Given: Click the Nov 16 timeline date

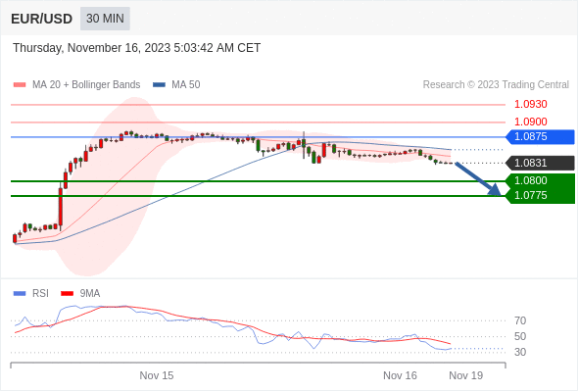Looking at the screenshot, I should point(400,375).
